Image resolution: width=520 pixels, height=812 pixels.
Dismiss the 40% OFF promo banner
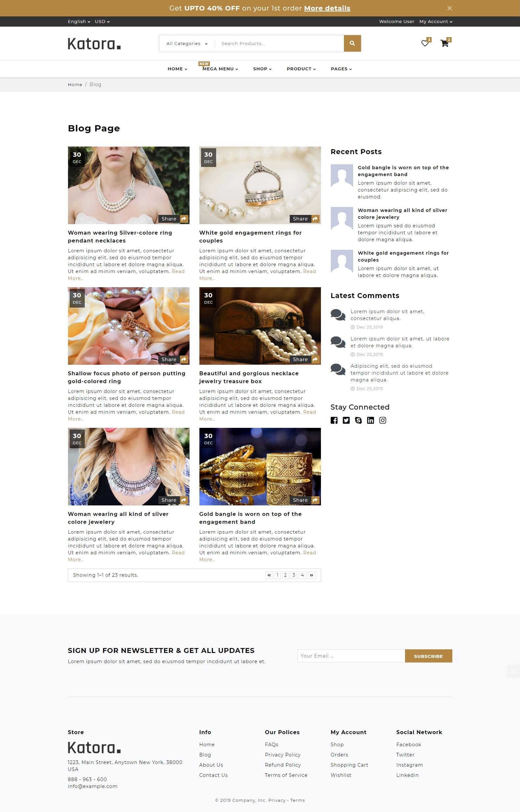pos(449,8)
